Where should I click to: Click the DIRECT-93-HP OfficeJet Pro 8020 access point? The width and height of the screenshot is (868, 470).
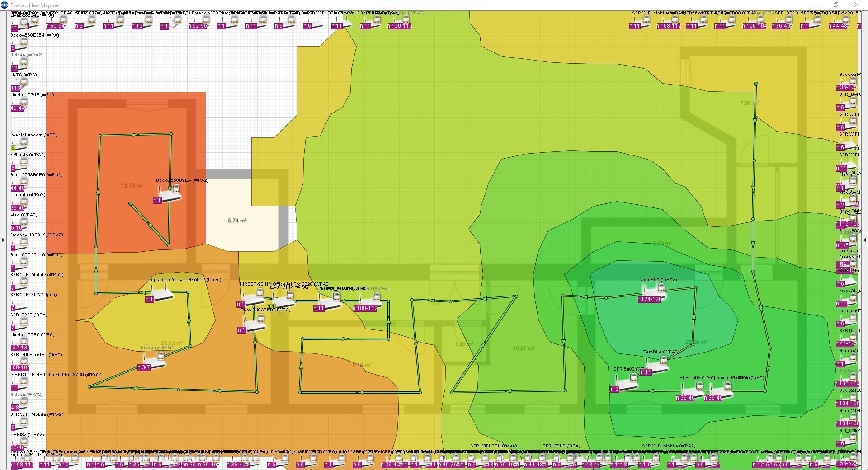(x=253, y=297)
